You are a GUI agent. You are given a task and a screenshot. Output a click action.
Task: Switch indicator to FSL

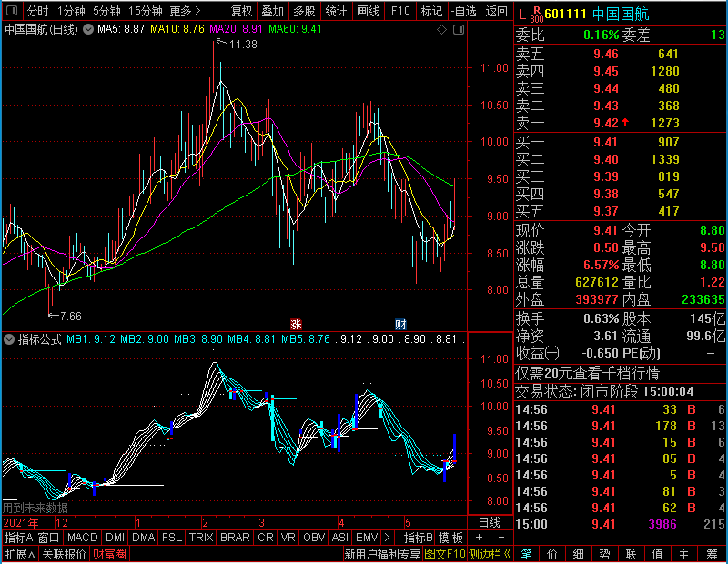[x=172, y=538]
